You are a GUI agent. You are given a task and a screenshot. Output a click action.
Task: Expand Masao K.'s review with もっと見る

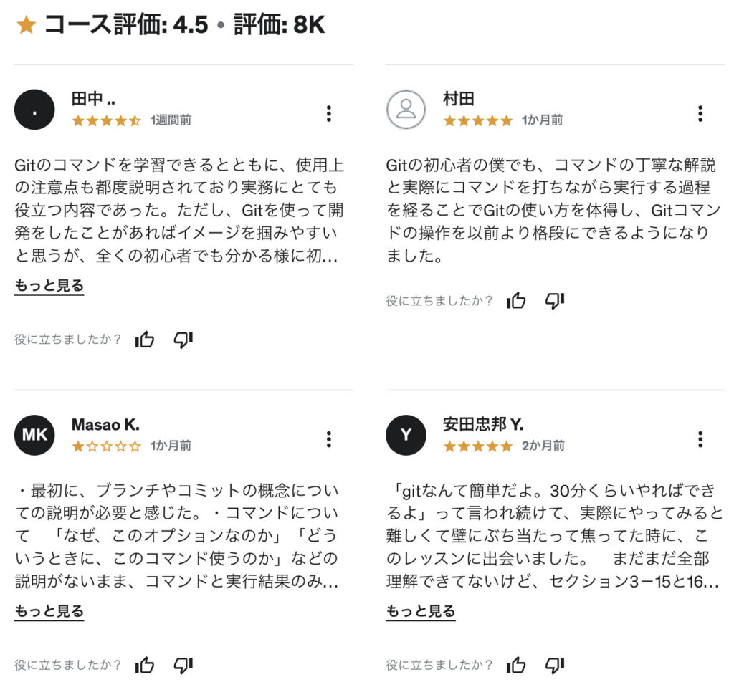[49, 611]
